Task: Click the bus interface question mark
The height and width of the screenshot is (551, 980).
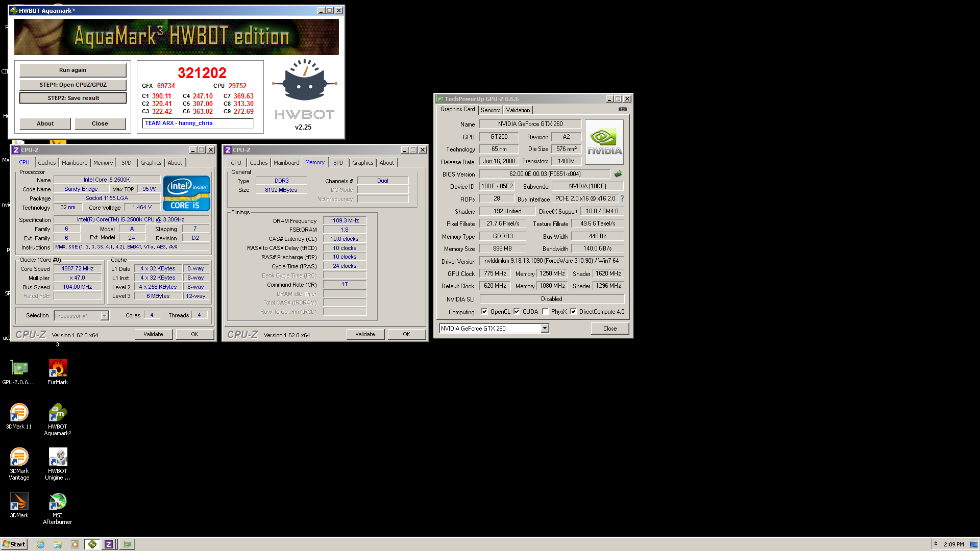Action: 622,198
